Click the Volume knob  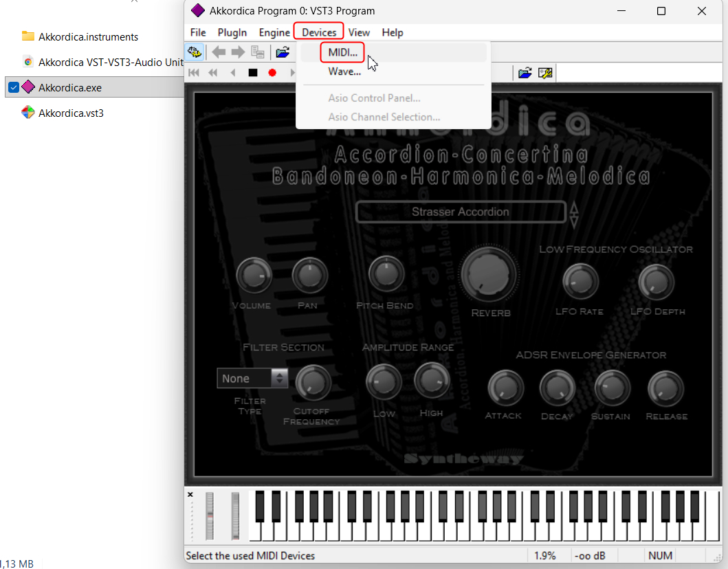254,276
